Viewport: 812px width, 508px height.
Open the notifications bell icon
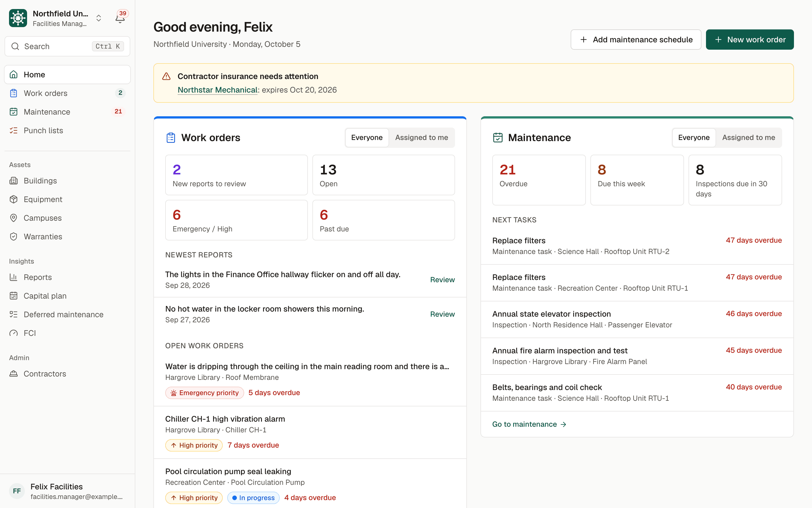coord(120,18)
